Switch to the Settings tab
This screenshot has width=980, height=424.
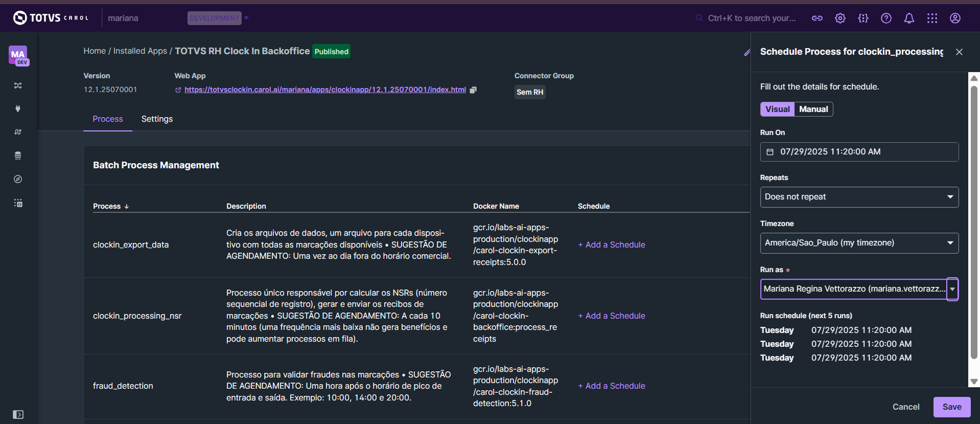[157, 119]
